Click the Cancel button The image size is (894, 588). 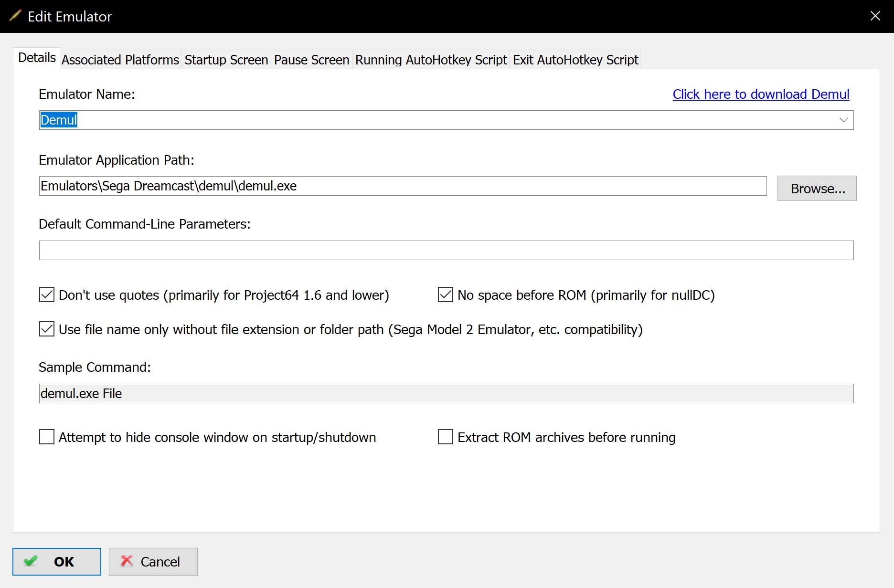[x=153, y=562]
